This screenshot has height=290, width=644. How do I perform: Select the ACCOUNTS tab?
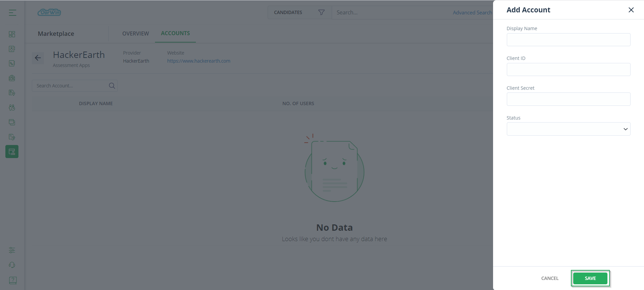[x=175, y=33]
